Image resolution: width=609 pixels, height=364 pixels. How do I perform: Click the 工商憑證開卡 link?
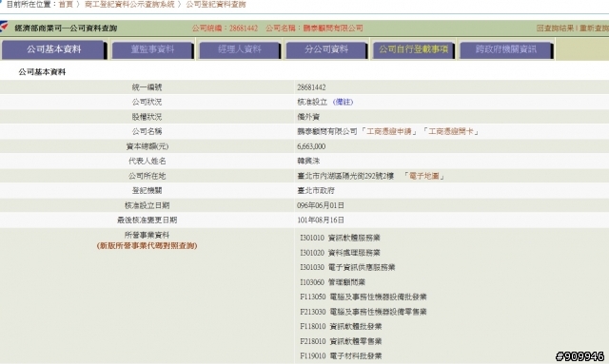click(x=451, y=131)
